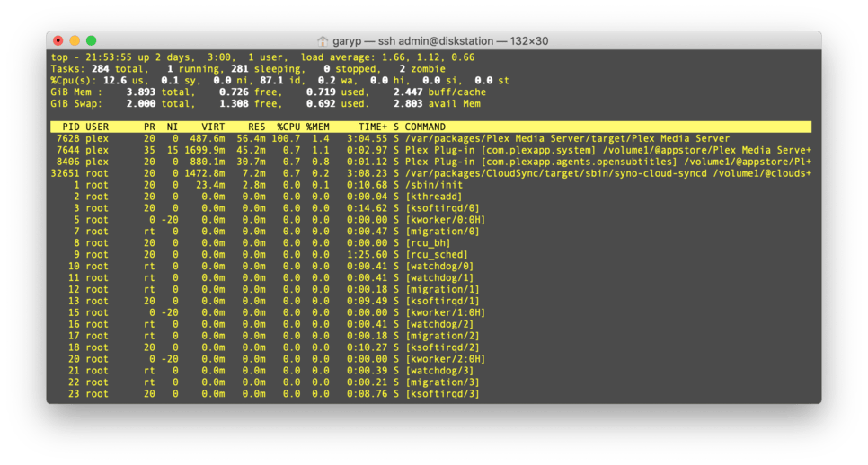Click the '87.1 id' CPU idle value

click(x=279, y=80)
